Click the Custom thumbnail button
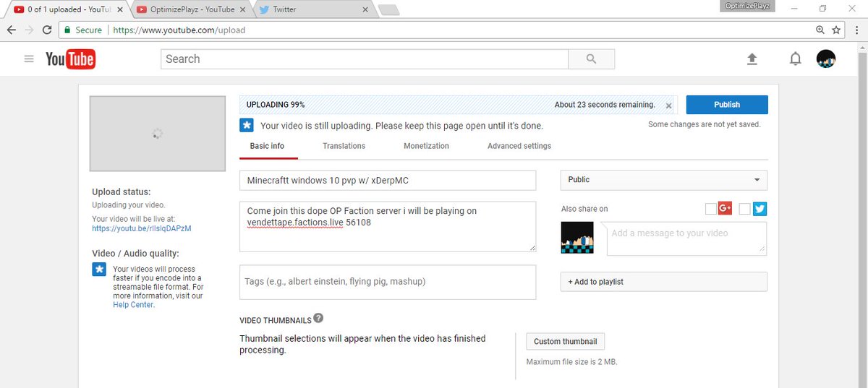The width and height of the screenshot is (868, 388). tap(566, 342)
